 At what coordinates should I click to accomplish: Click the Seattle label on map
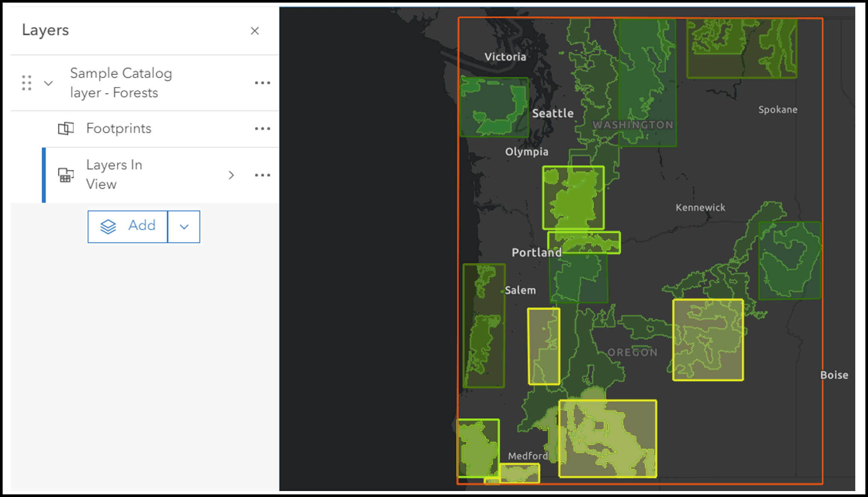tap(553, 113)
